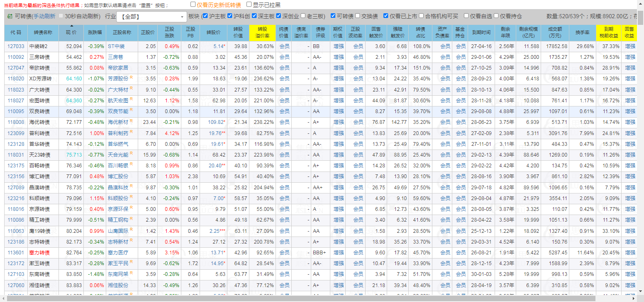
Task: Click the R icon after 天合光能
Action: point(132,153)
